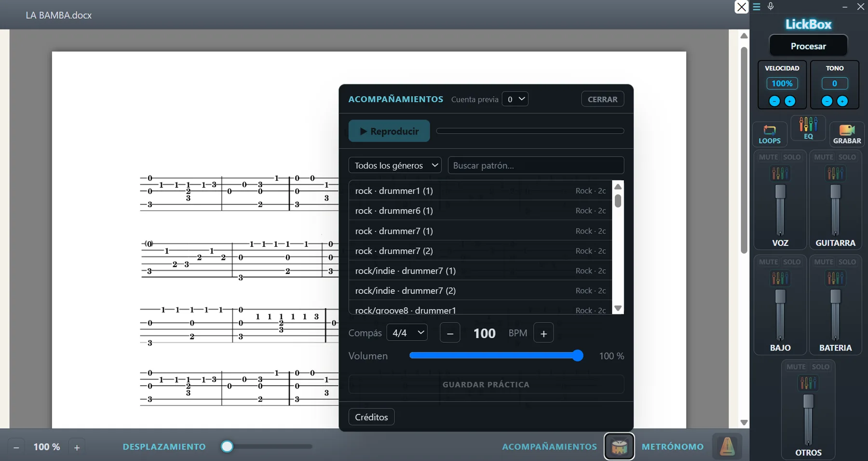Open the VOZ channel equalizer icon
This screenshot has width=868, height=461.
click(x=780, y=173)
